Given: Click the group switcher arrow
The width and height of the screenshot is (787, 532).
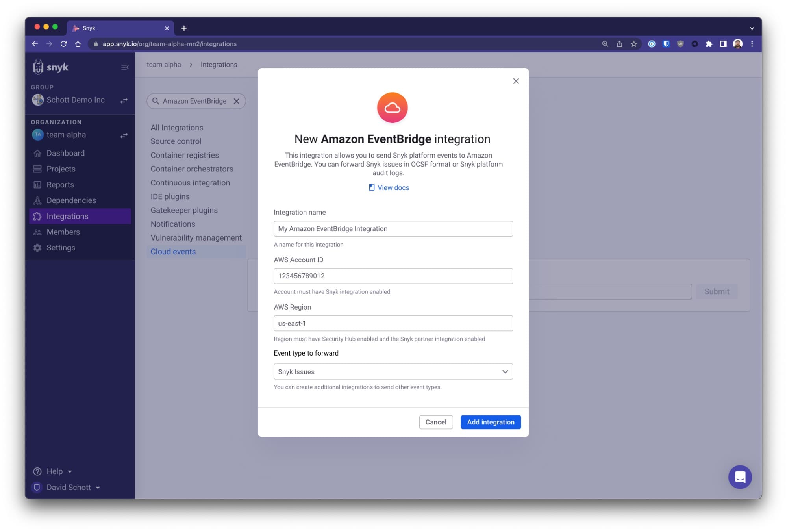Looking at the screenshot, I should tap(124, 100).
